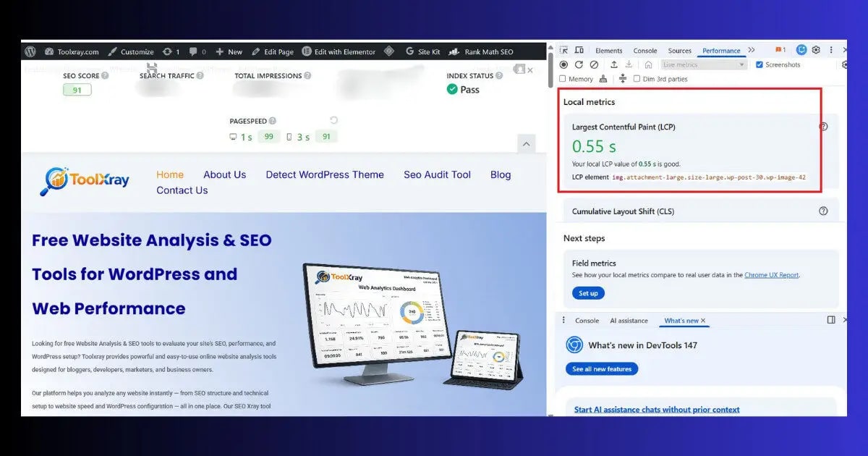Click help icon next to TOTAL IMPRESSIONS
Viewport: 868px width, 456px height.
pos(308,75)
